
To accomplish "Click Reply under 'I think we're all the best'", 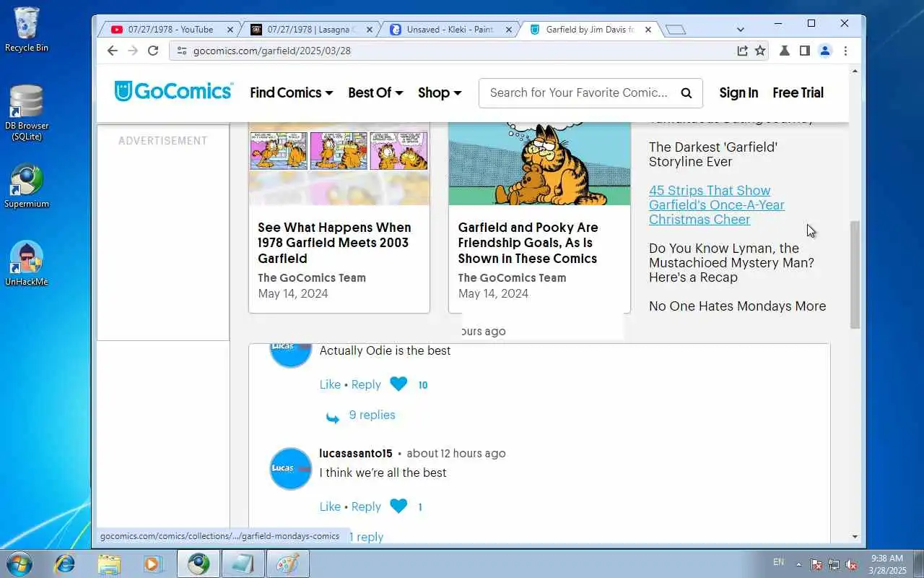I will (x=366, y=506).
